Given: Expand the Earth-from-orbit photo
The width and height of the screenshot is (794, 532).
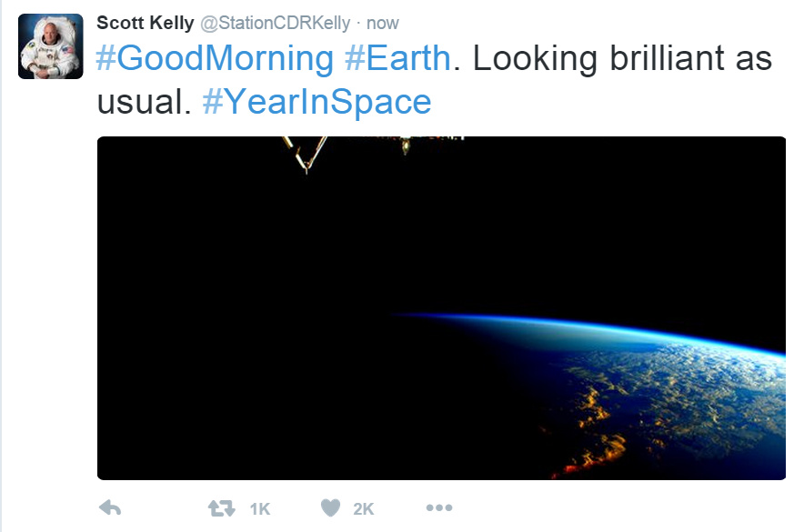Looking at the screenshot, I should point(441,307).
